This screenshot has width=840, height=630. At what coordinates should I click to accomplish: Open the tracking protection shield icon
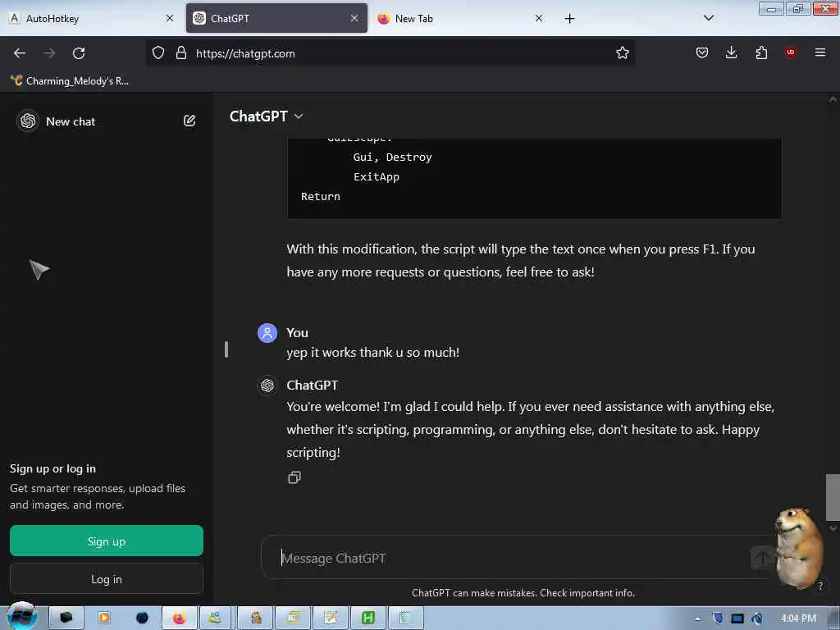click(158, 52)
